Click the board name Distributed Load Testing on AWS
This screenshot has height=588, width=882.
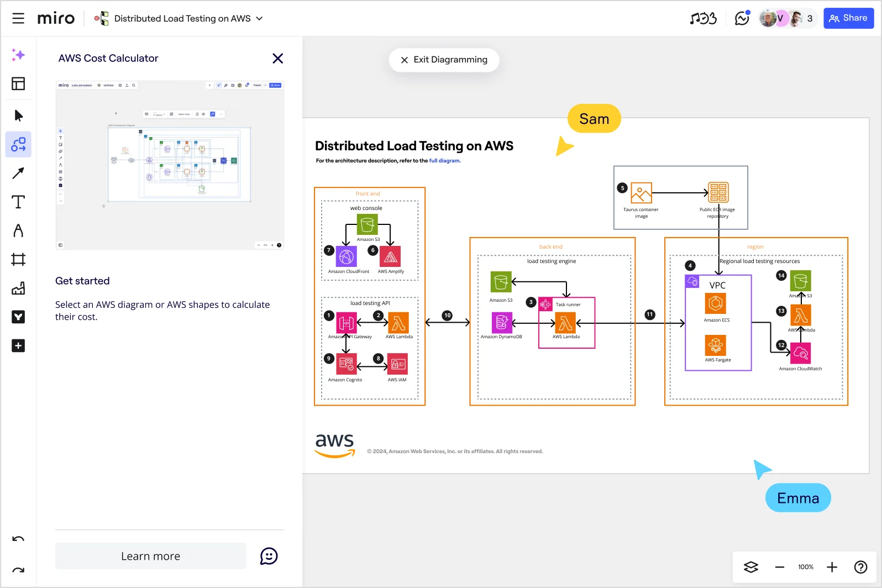pyautogui.click(x=182, y=18)
